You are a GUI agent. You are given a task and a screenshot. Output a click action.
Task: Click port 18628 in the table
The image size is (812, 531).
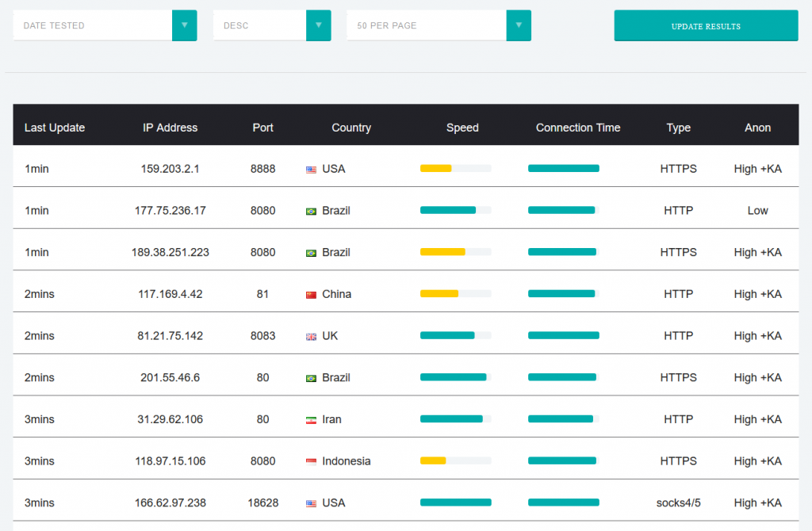tap(262, 503)
